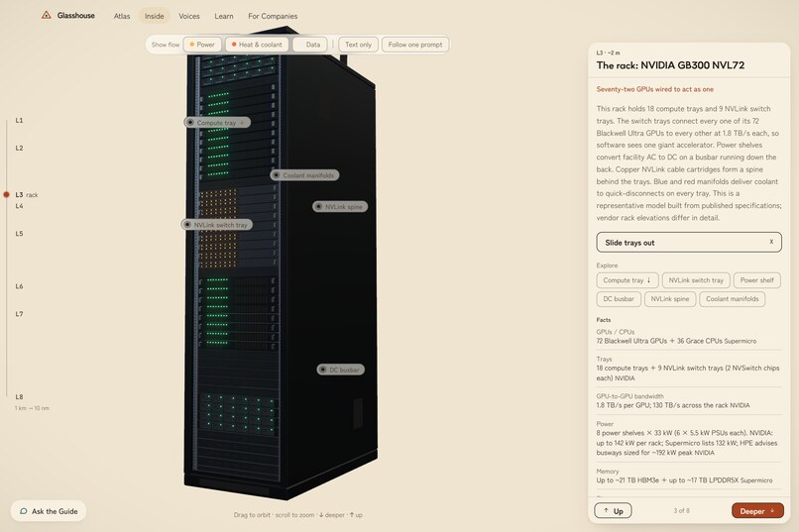The image size is (799, 532).
Task: Click the Compute tray hotspot on the rack
Action: (x=217, y=123)
